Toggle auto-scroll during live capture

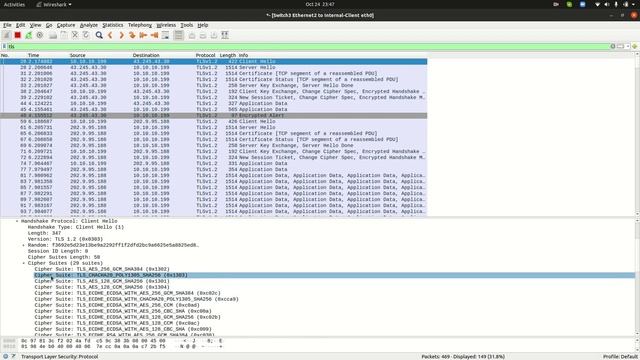(165, 36)
